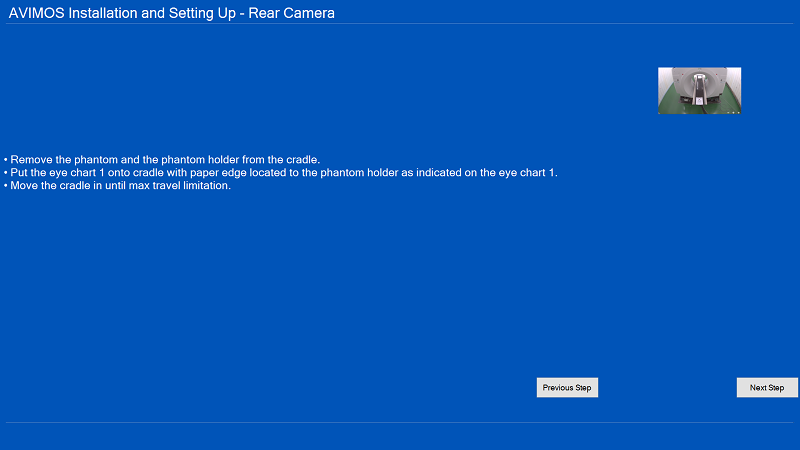The image size is (800, 450).
Task: Click the green floor area in camera preview
Action: 668,106
